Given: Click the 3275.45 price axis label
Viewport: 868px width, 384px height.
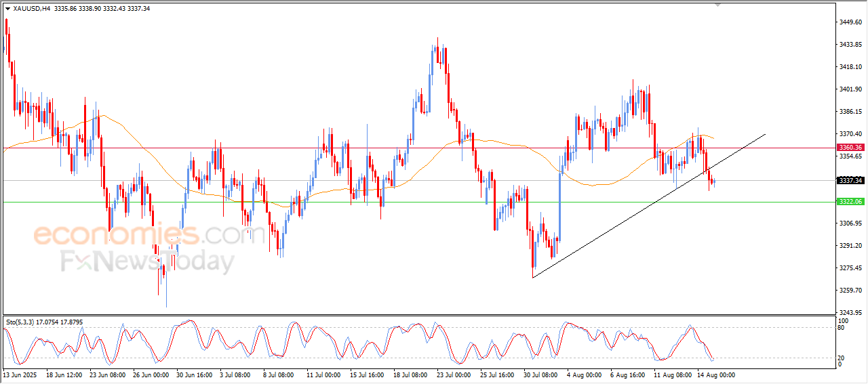Looking at the screenshot, I should [x=850, y=268].
